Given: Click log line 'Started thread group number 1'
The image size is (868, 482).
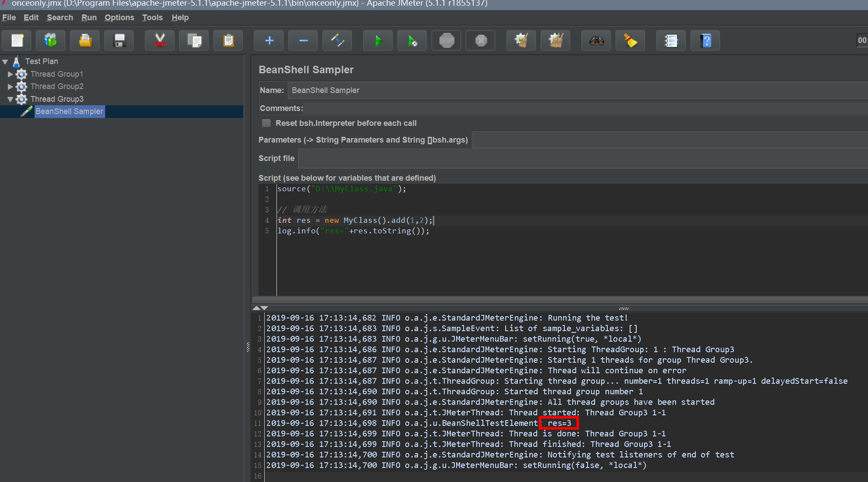Looking at the screenshot, I should (x=454, y=392).
